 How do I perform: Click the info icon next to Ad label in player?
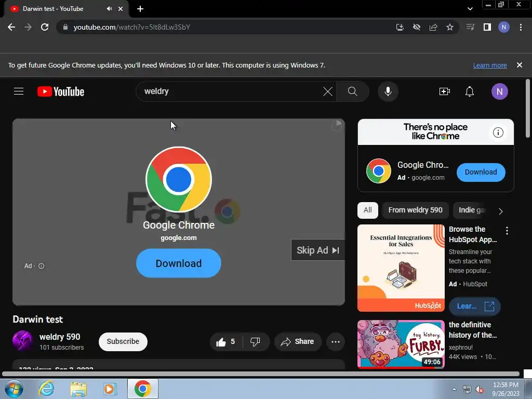(42, 266)
